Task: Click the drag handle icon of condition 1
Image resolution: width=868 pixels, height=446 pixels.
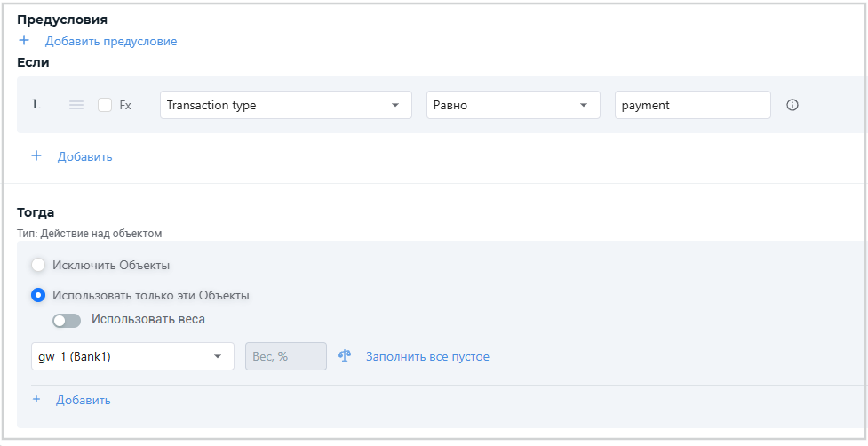Action: point(76,105)
